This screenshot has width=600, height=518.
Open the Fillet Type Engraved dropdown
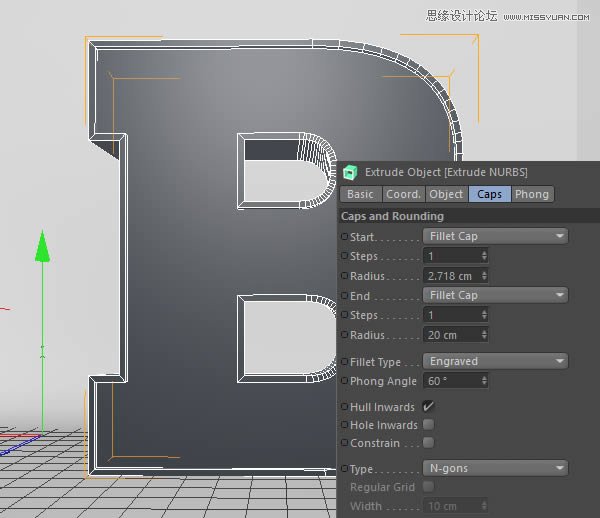tap(495, 361)
